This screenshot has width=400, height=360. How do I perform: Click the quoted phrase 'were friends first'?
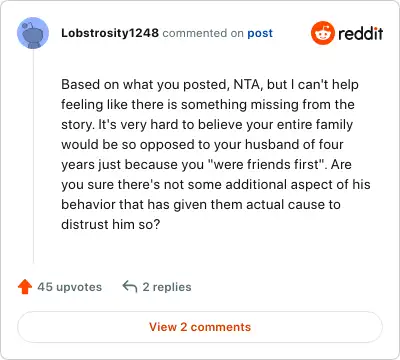[266, 164]
